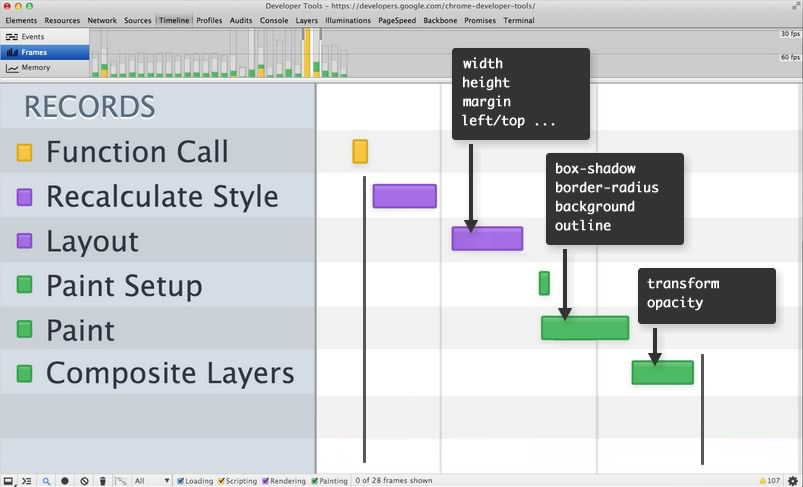Image resolution: width=803 pixels, height=487 pixels.
Task: Uncheck the Loading filter checkbox
Action: [x=180, y=481]
